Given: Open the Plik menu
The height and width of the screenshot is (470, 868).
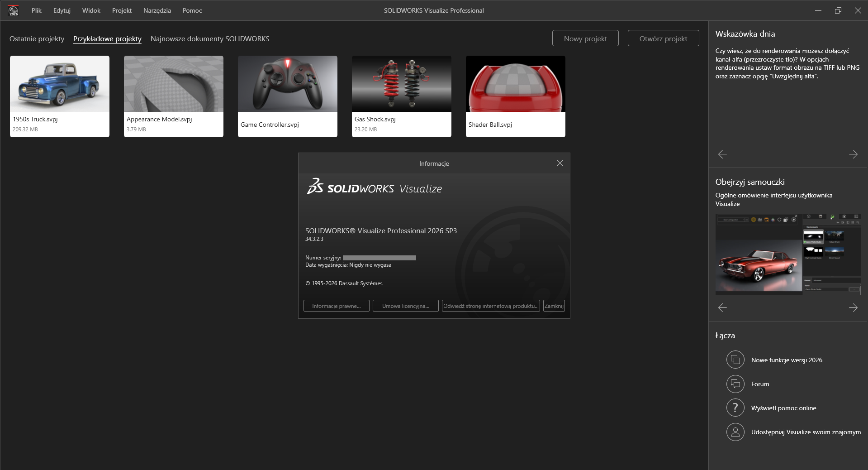Looking at the screenshot, I should tap(37, 10).
